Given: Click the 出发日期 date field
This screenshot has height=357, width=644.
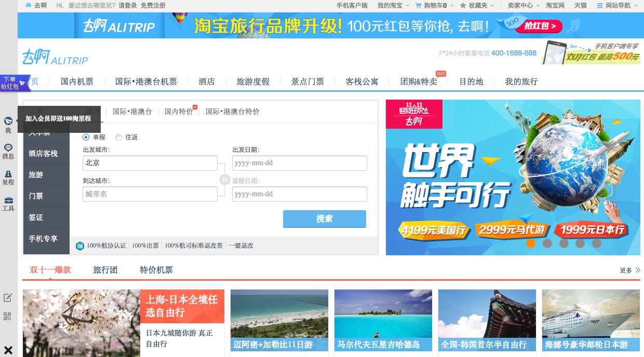Looking at the screenshot, I should point(300,163).
